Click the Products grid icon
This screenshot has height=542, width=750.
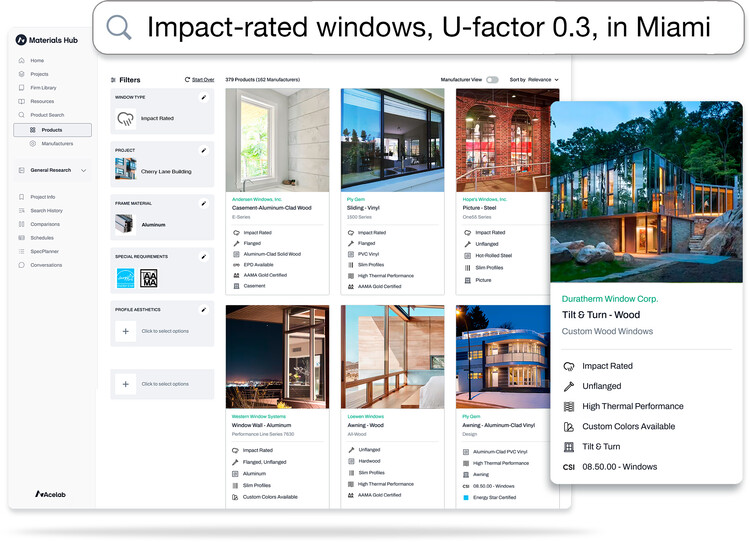(33, 130)
